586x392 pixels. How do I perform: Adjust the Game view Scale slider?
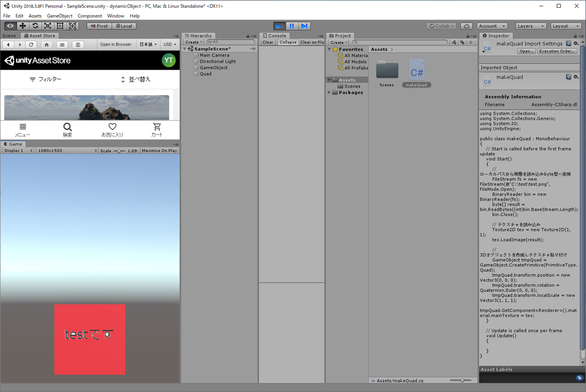119,151
